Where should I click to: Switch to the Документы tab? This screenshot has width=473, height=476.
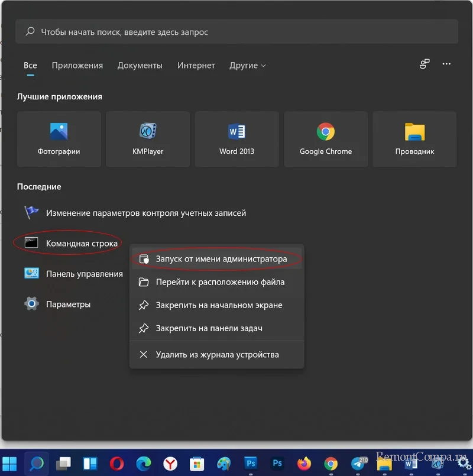[x=140, y=66]
